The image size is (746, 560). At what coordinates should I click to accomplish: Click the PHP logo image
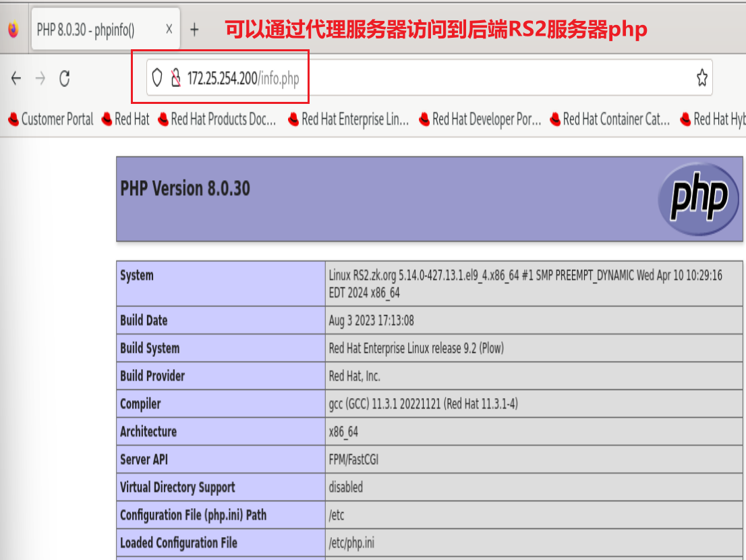click(698, 198)
